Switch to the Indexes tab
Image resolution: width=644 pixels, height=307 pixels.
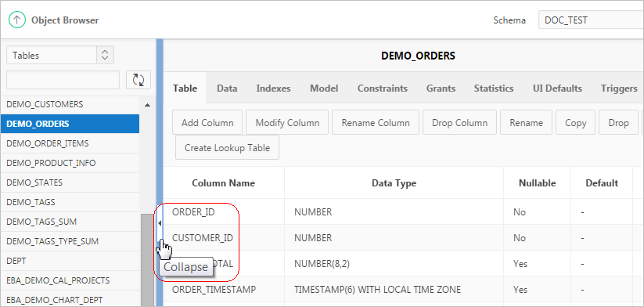[273, 88]
